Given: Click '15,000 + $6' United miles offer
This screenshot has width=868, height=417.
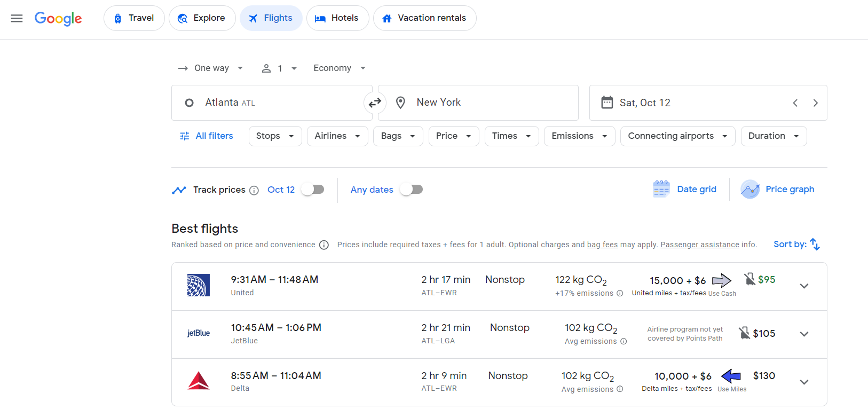Looking at the screenshot, I should coord(677,281).
